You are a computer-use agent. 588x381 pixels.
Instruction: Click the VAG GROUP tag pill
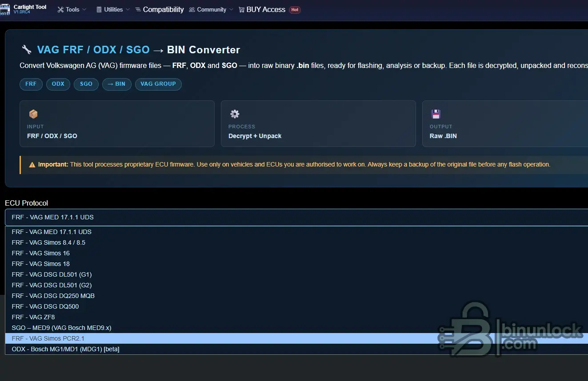click(x=158, y=84)
